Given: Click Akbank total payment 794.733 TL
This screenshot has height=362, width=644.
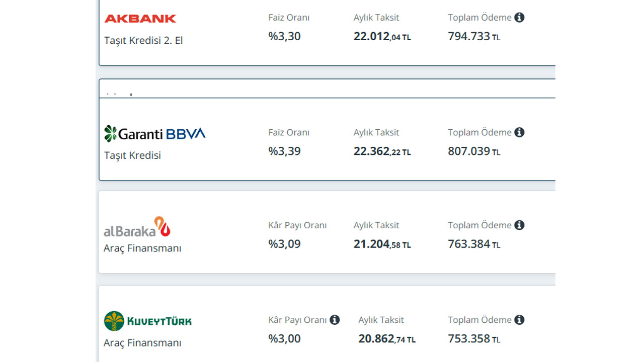Looking at the screenshot, I should tap(473, 37).
